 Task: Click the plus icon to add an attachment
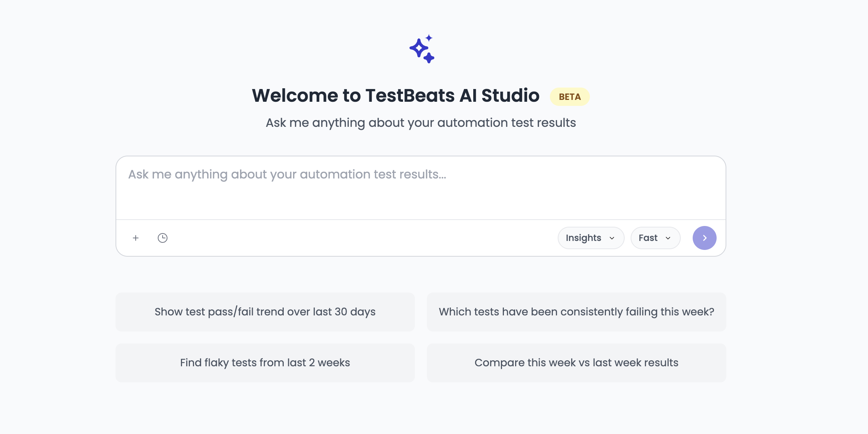coord(136,238)
